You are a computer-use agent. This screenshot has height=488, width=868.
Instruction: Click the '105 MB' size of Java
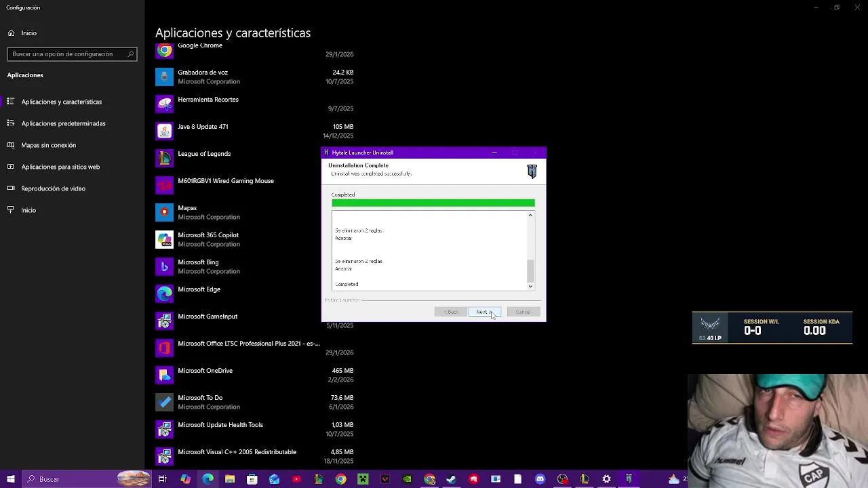click(342, 127)
